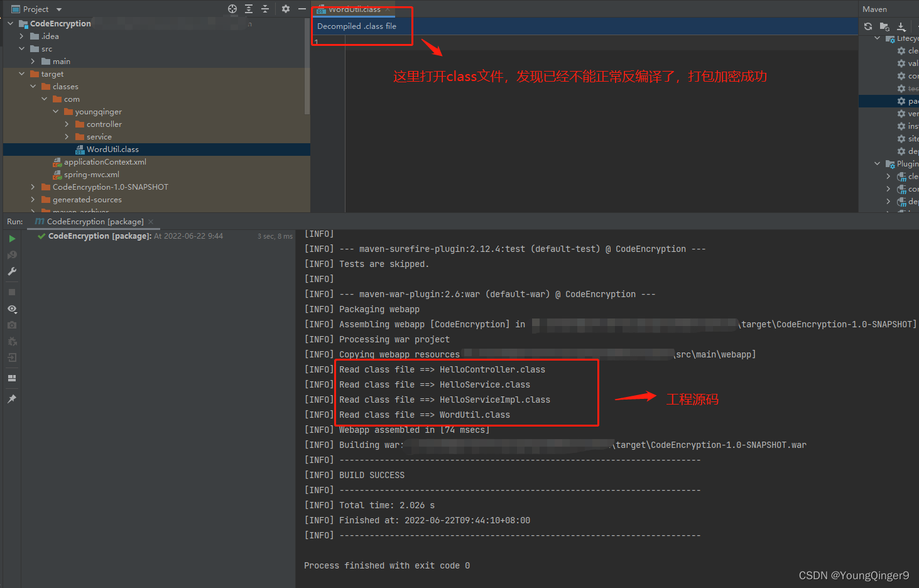Collapse the CodeEncryption project root
This screenshot has width=919, height=588.
[10, 23]
